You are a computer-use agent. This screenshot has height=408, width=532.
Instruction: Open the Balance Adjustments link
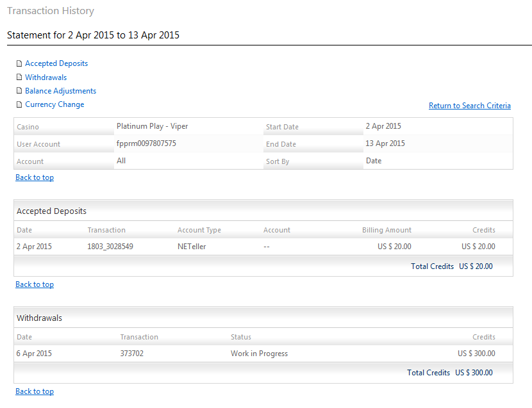[x=60, y=91]
